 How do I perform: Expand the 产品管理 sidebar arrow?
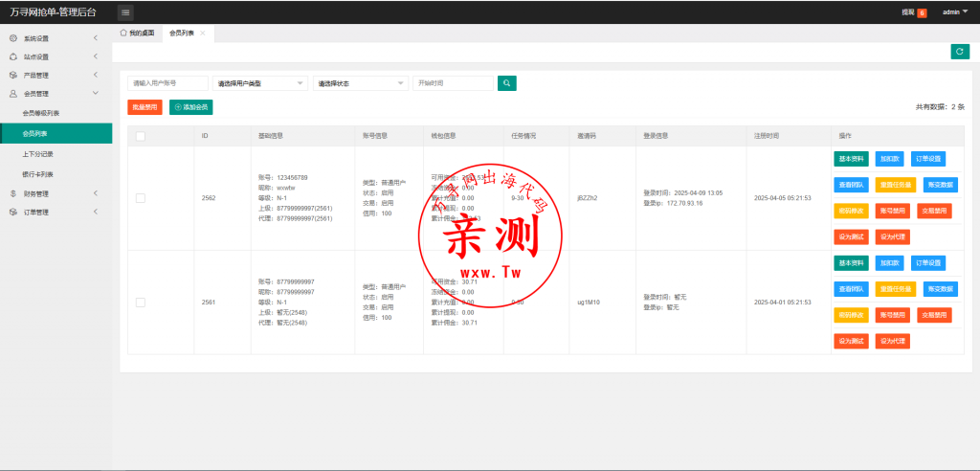tap(96, 75)
